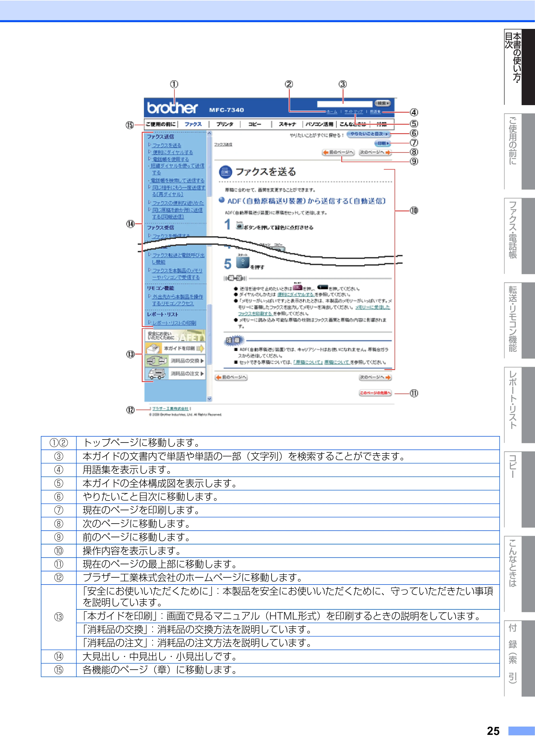
Task: Click 前のページへ below the caution note
Action: [x=231, y=377]
